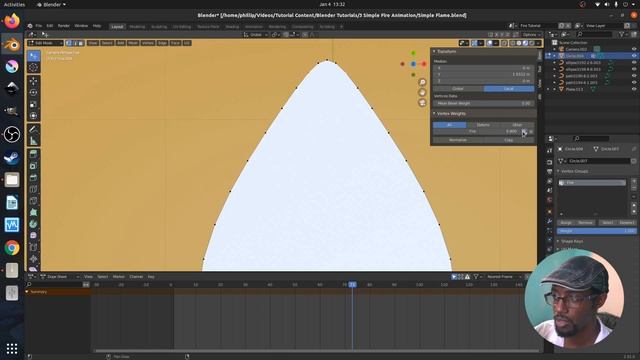640x360 pixels.
Task: Select the Edge Slide tool
Action: [33, 247]
